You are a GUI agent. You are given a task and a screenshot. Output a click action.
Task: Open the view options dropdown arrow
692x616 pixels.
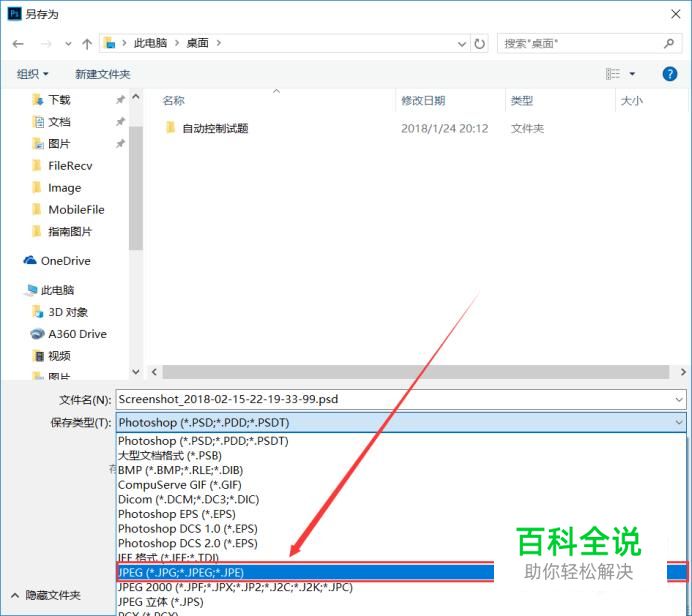(x=632, y=74)
